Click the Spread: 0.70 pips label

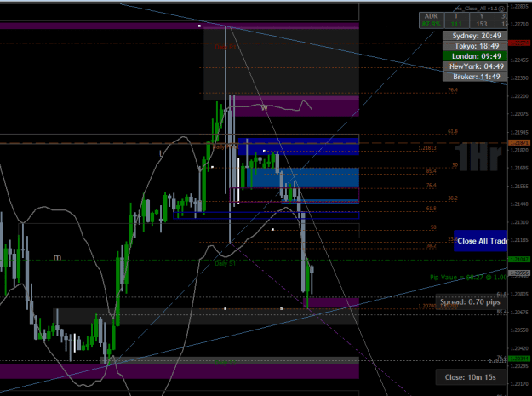(x=470, y=302)
